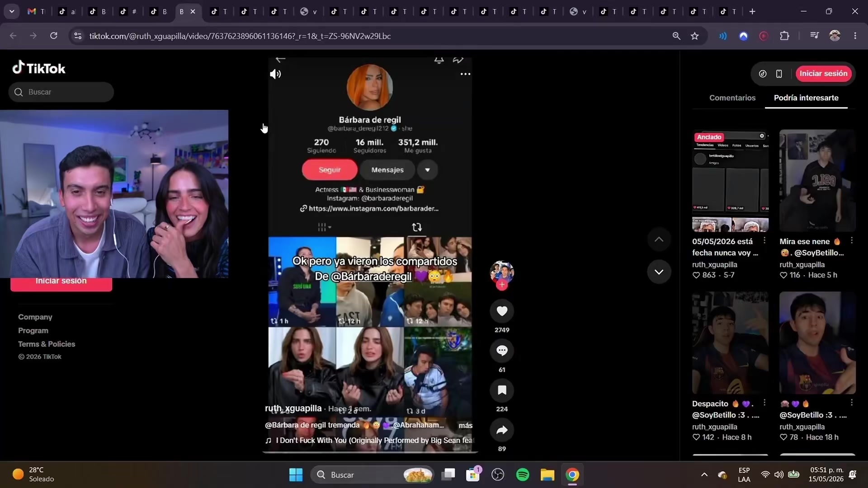Open options for the Mira ese nene card
Image resolution: width=868 pixels, height=488 pixels.
click(852, 240)
